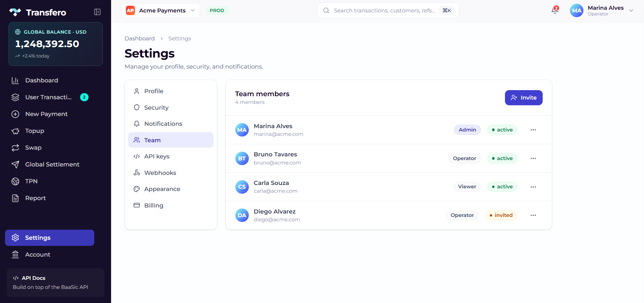Click the active status badge for Carla Souza
Screen dimensions: 644x303
(502, 187)
